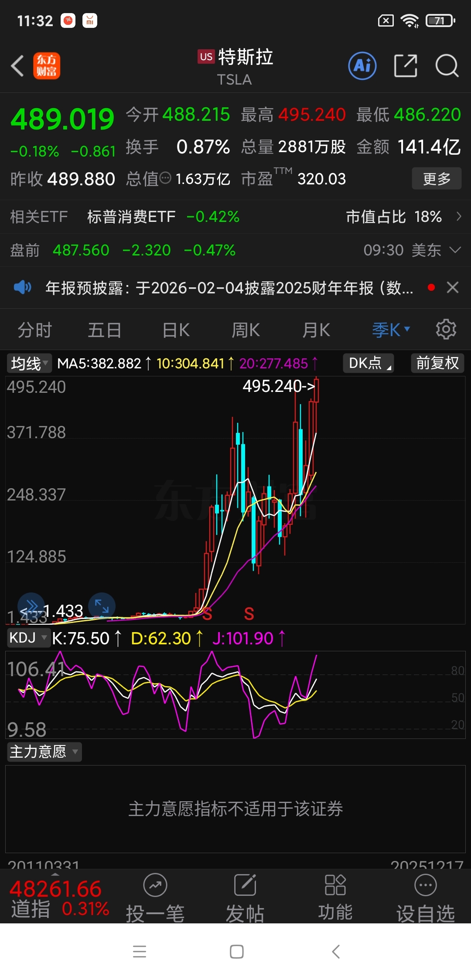Open 标普消费ETF link
Image resolution: width=471 pixels, height=980 pixels.
[x=131, y=217]
